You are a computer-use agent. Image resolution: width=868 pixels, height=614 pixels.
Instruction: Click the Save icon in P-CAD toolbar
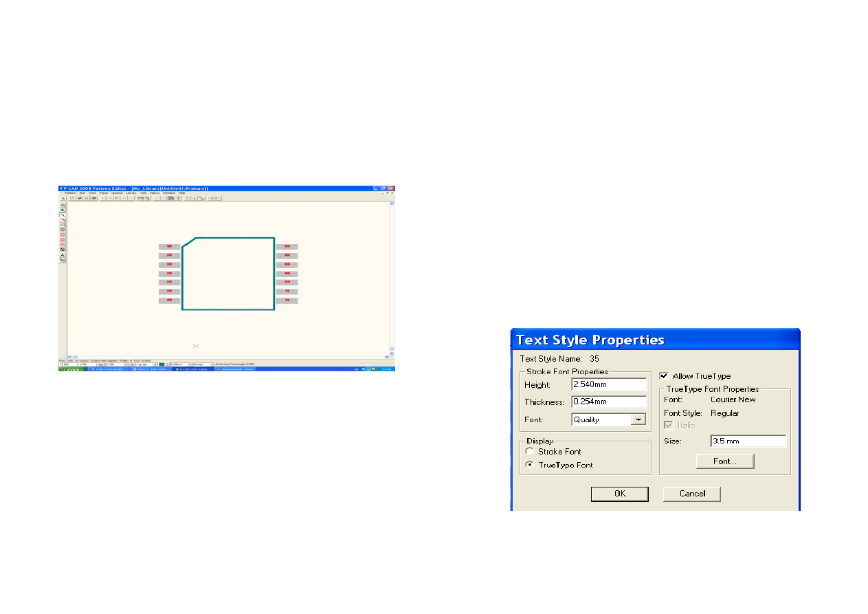pyautogui.click(x=87, y=198)
